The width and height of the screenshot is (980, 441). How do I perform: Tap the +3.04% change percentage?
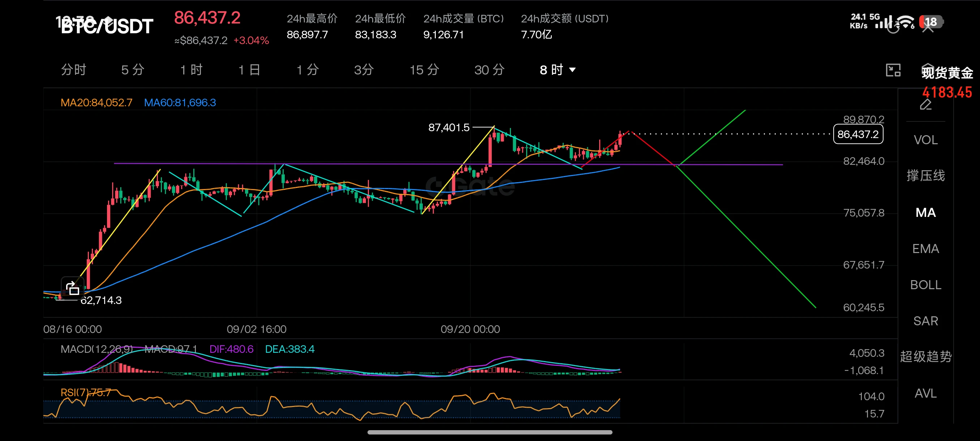251,40
